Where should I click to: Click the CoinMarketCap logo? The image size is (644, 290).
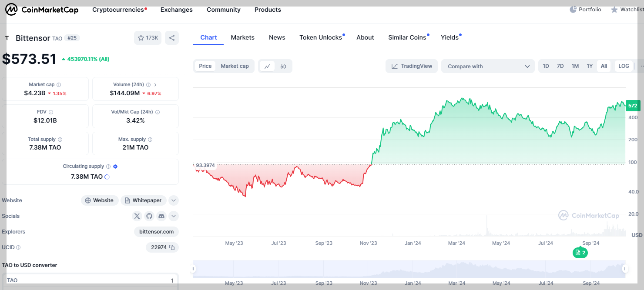click(x=42, y=10)
